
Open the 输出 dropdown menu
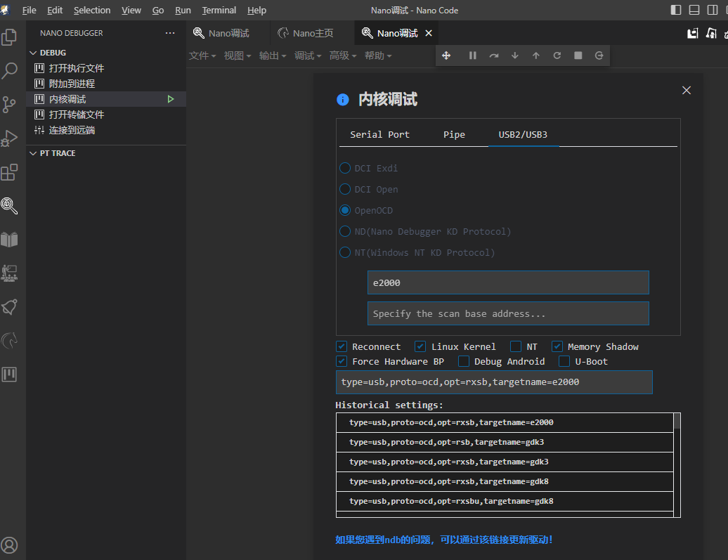coord(273,56)
